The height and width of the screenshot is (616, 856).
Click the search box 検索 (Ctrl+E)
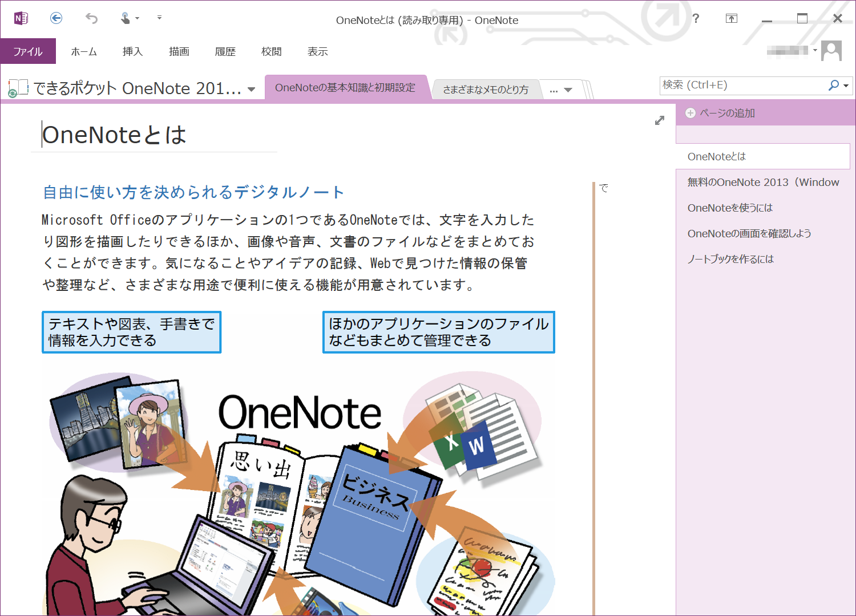point(742,85)
